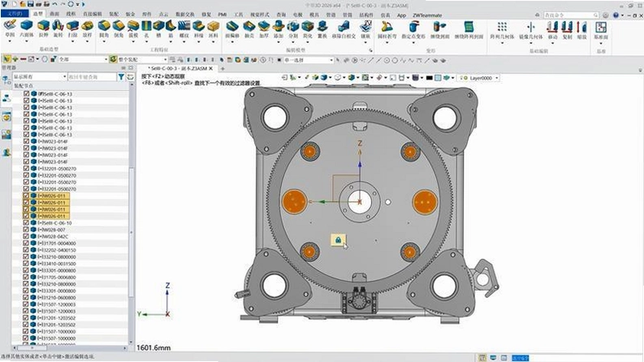Screen dimensions: 644x362
Task: Click the command search field
Action: point(570,15)
